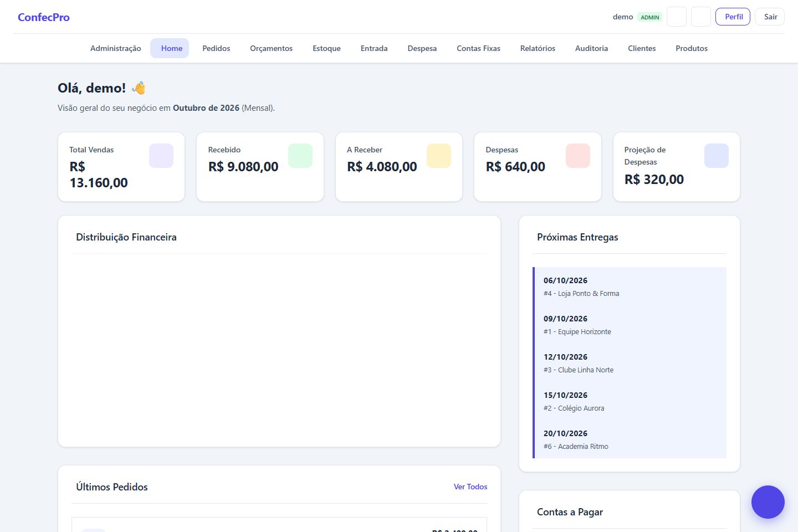Viewport: 798px width, 532px height.
Task: Click the R$ 320,00 projection value
Action: [x=654, y=180]
